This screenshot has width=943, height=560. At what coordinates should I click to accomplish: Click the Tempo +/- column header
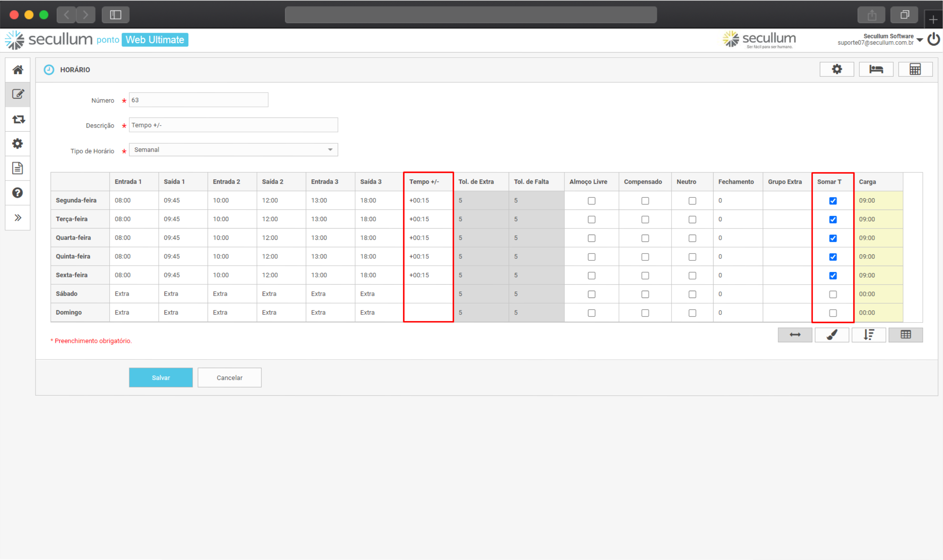424,182
